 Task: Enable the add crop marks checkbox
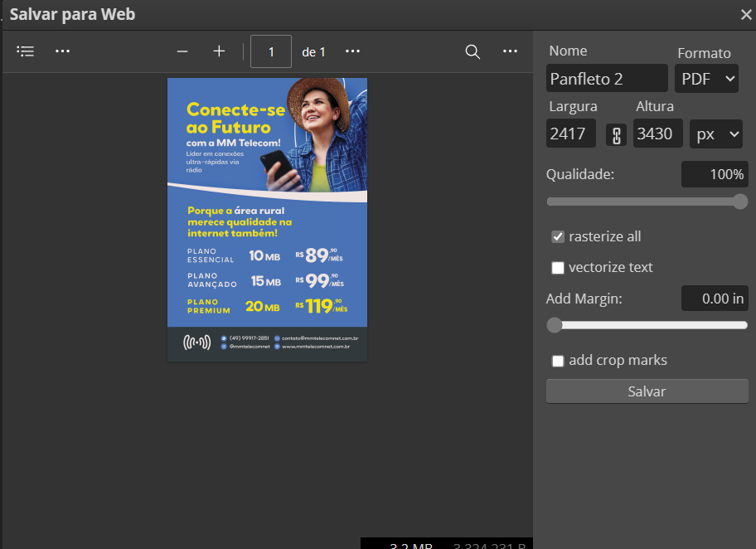pyautogui.click(x=558, y=360)
